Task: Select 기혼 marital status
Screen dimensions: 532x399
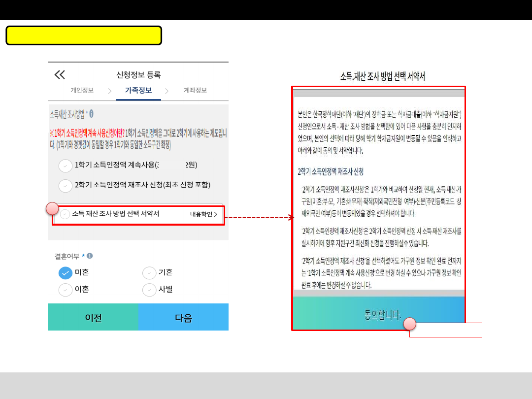Action: pyautogui.click(x=149, y=273)
